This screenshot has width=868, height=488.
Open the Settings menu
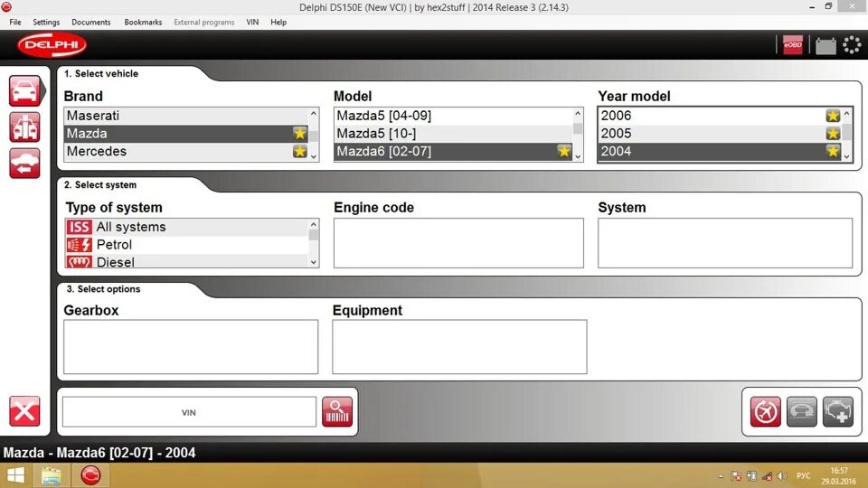(x=46, y=22)
